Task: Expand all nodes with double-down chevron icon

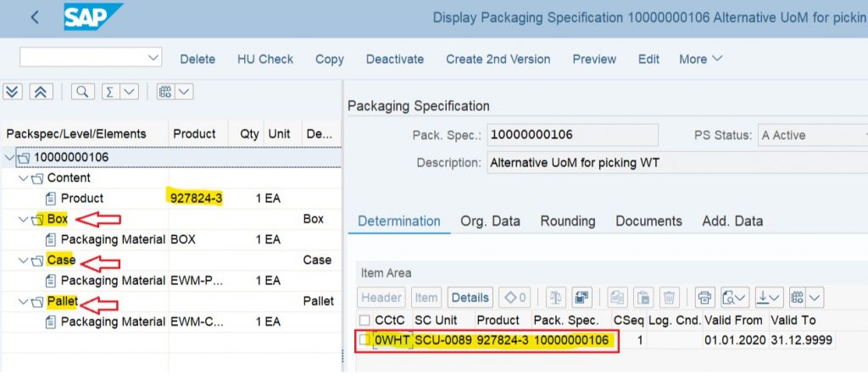Action: (x=13, y=92)
